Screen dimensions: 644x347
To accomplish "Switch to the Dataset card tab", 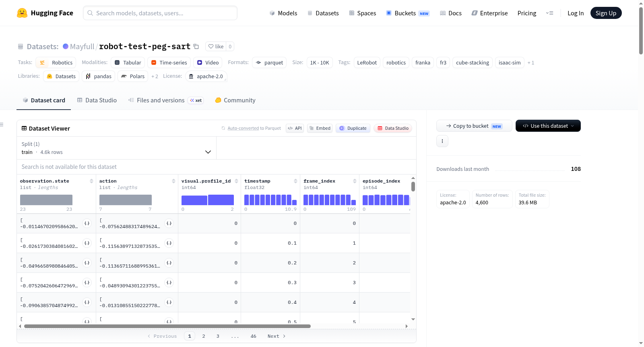I will (44, 100).
